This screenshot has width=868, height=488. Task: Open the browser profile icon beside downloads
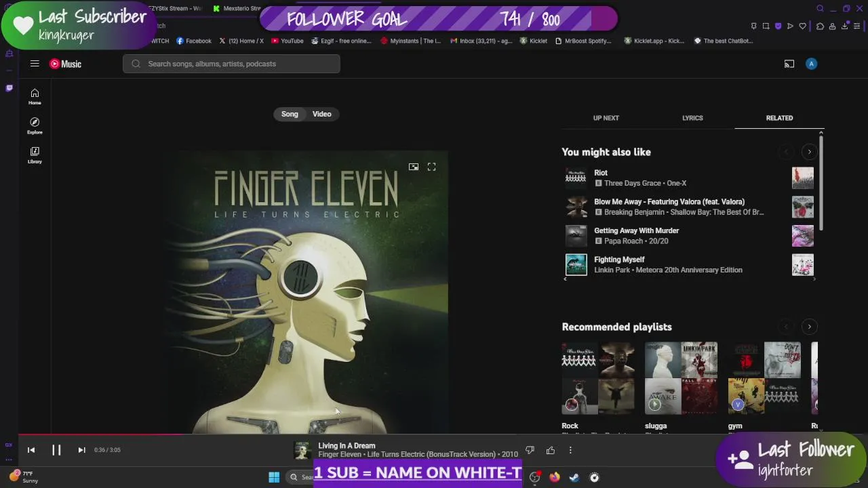(833, 26)
